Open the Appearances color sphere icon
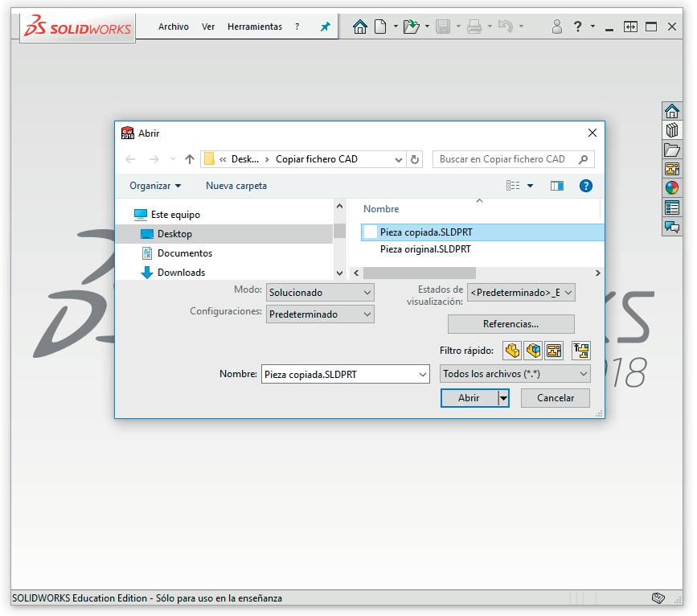The image size is (697, 616). coord(671,187)
